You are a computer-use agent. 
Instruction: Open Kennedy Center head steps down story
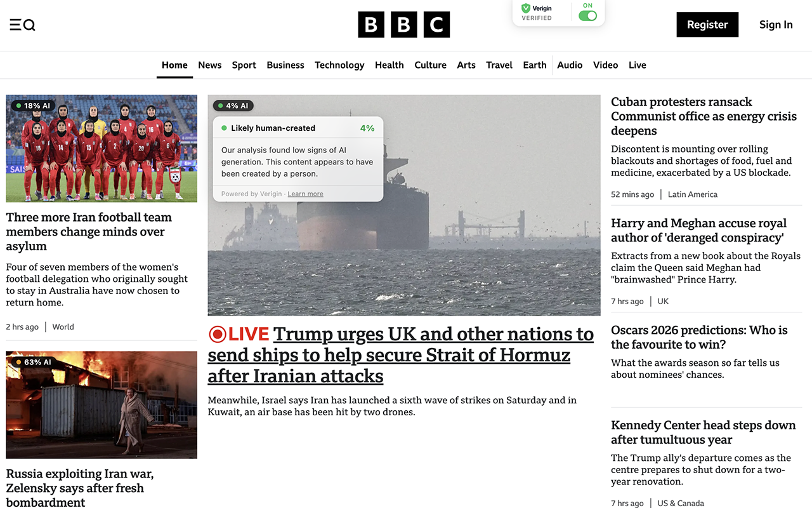pos(703,432)
